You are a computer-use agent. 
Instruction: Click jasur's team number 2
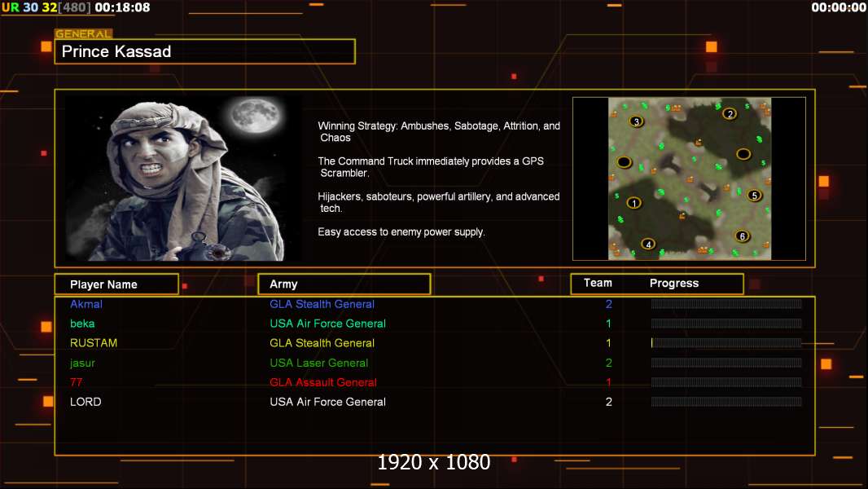tap(609, 363)
